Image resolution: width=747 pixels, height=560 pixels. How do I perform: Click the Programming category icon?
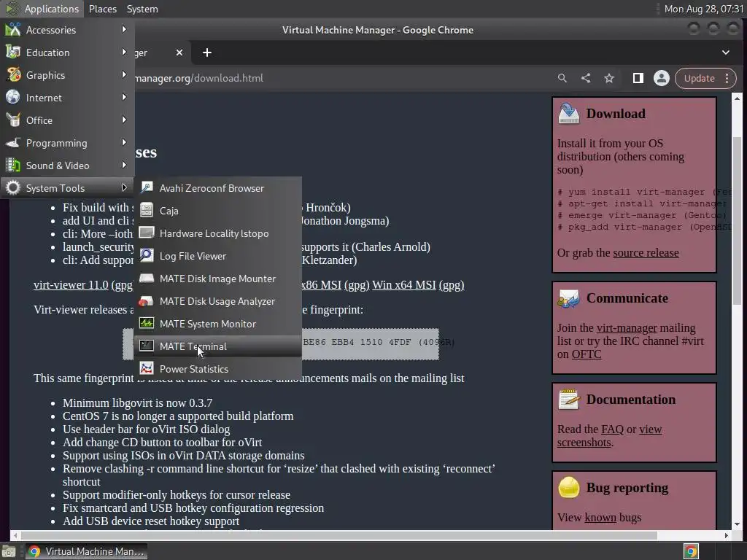(13, 142)
